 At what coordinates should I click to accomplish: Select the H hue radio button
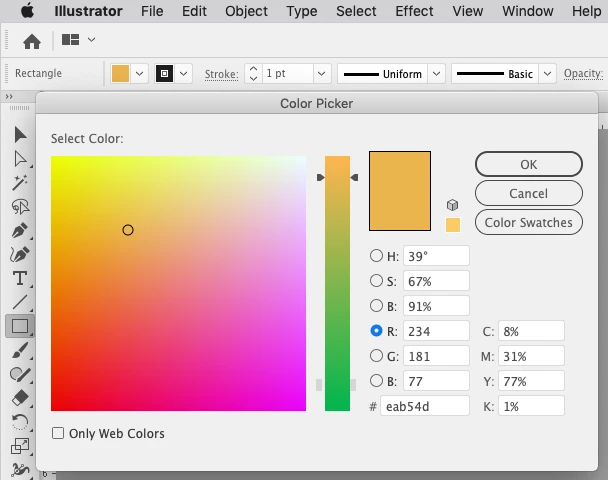pos(376,256)
